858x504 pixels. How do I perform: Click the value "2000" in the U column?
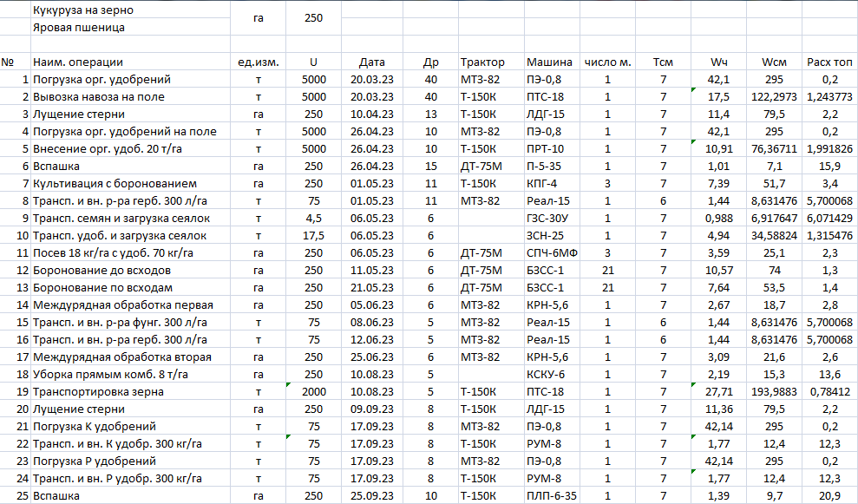point(313,392)
